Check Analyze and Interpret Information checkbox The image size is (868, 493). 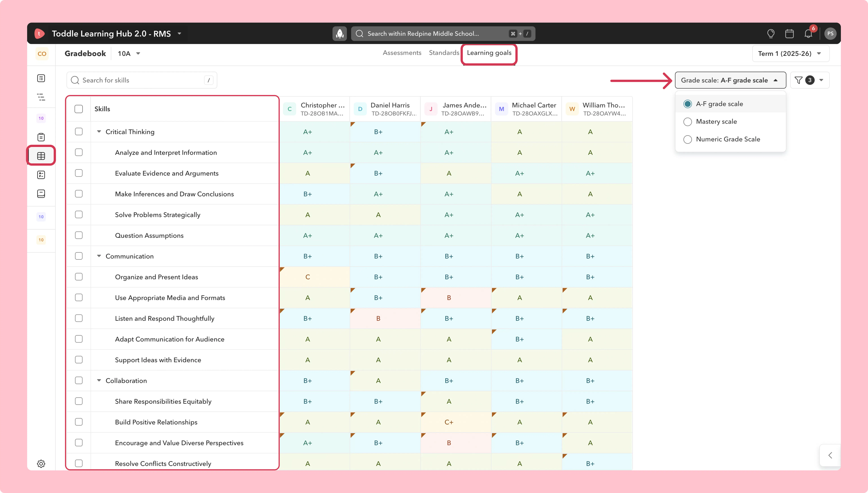[79, 152]
